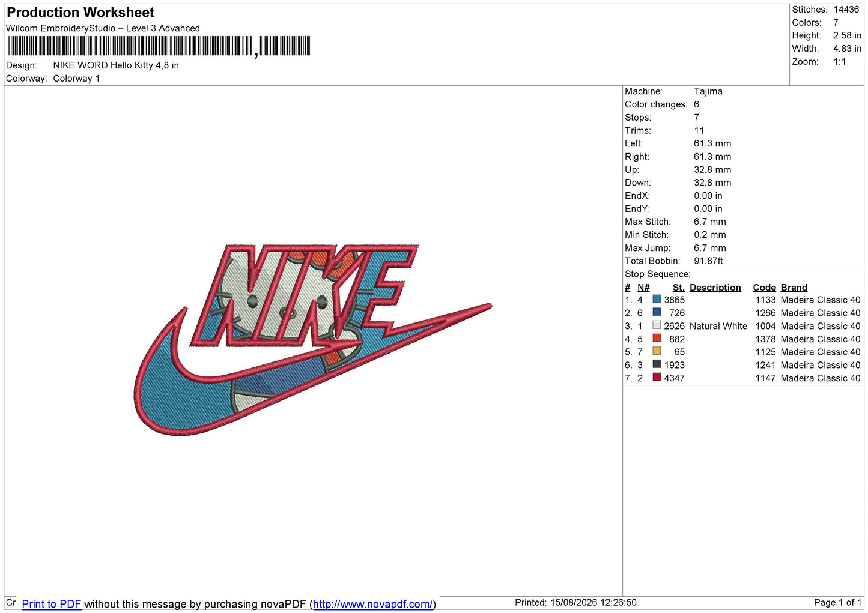
Task: Click the 'Page 1 of 1' footer text
Action: click(x=837, y=602)
